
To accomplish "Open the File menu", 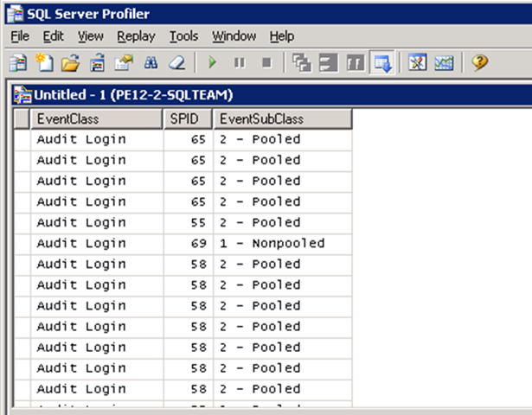I will pos(20,36).
